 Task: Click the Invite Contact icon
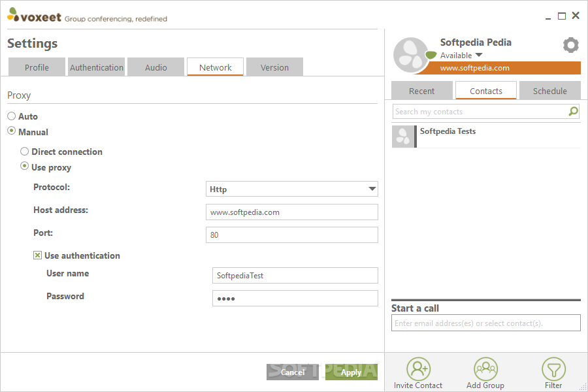418,368
